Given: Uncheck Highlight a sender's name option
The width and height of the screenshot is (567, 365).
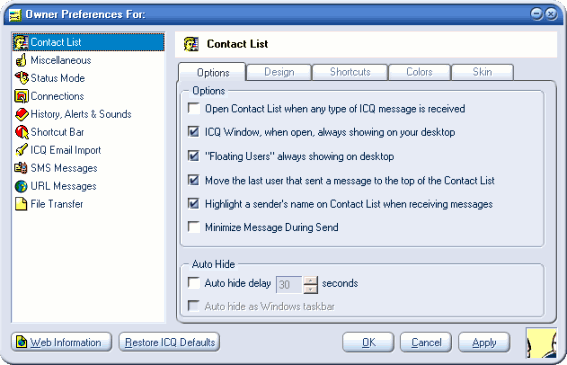Looking at the screenshot, I should 193,204.
